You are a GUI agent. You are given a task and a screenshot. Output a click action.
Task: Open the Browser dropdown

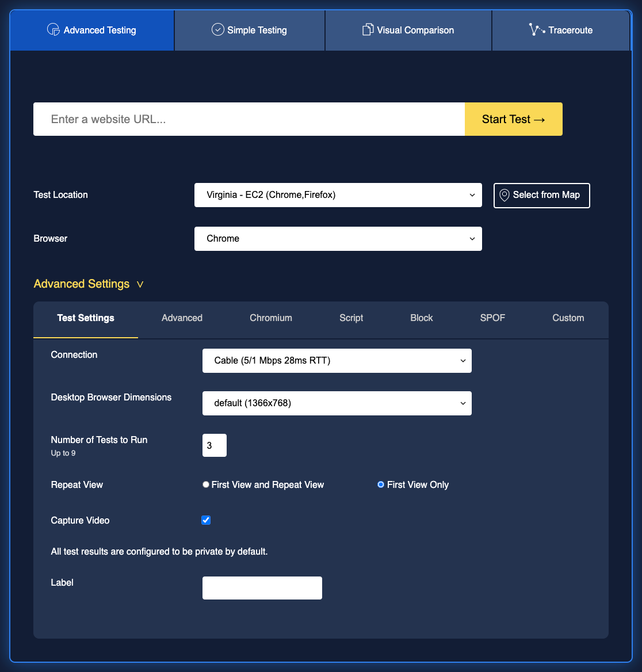[x=338, y=238]
